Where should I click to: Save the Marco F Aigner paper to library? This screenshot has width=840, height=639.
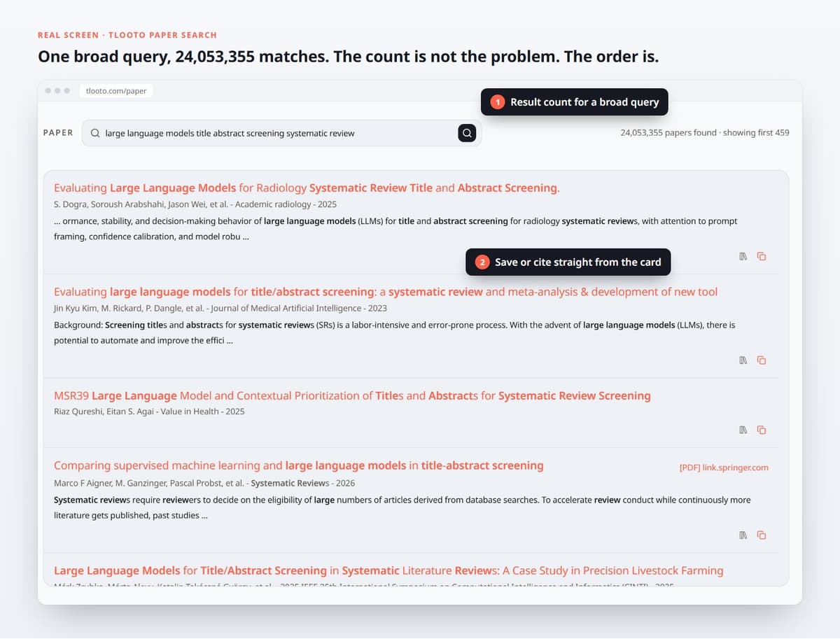(743, 535)
